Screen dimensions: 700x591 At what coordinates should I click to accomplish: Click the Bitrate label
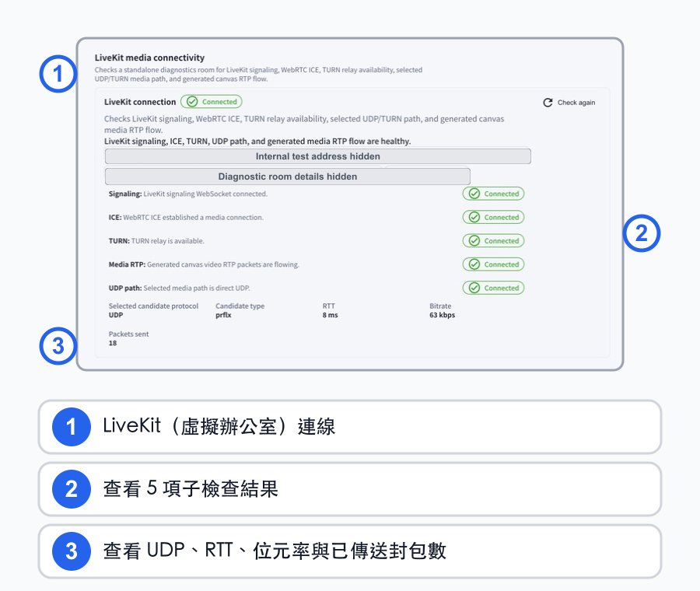click(440, 306)
